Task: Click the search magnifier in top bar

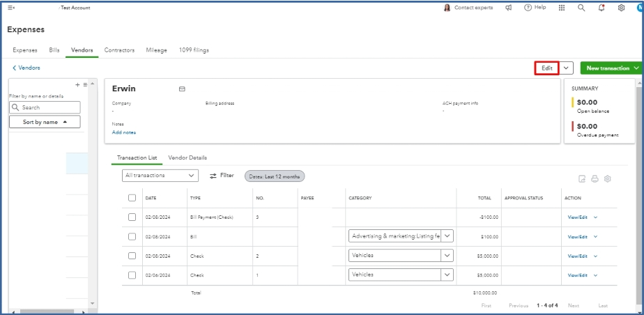Action: click(x=581, y=8)
